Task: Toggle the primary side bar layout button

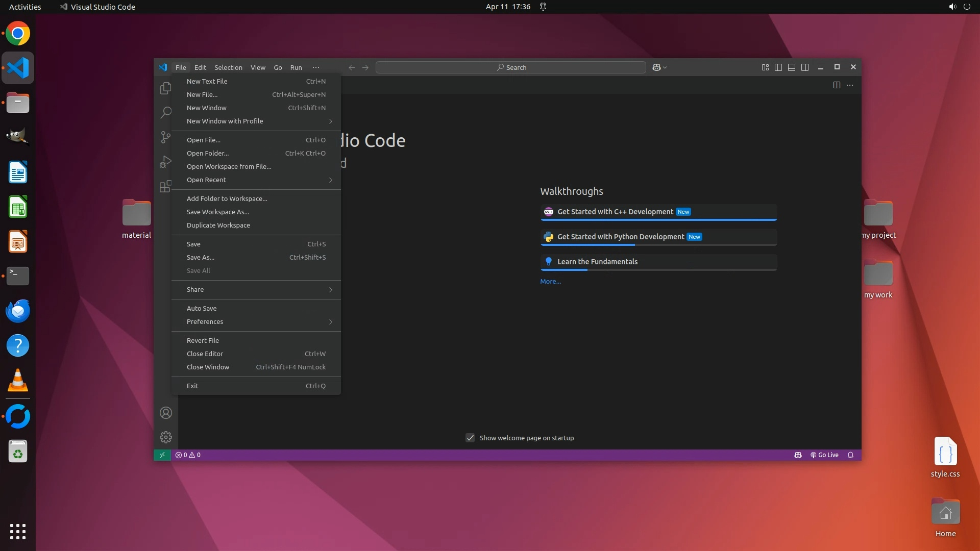Action: tap(778, 67)
